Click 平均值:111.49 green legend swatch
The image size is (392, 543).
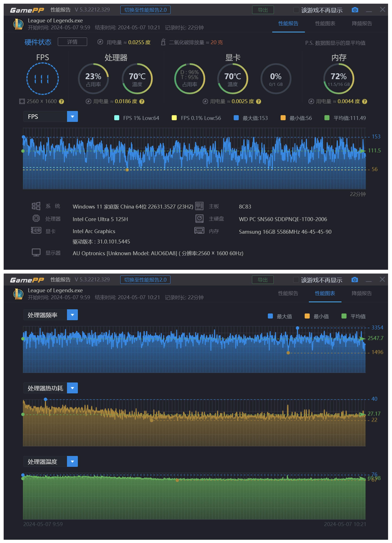point(327,118)
